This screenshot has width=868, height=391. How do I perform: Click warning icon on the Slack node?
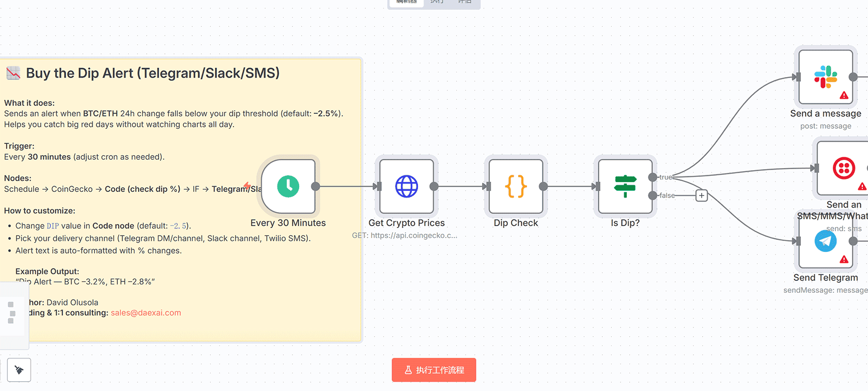(x=844, y=95)
